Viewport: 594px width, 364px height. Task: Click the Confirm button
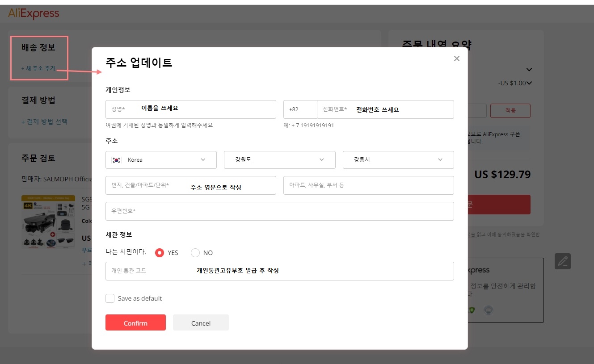(x=135, y=322)
